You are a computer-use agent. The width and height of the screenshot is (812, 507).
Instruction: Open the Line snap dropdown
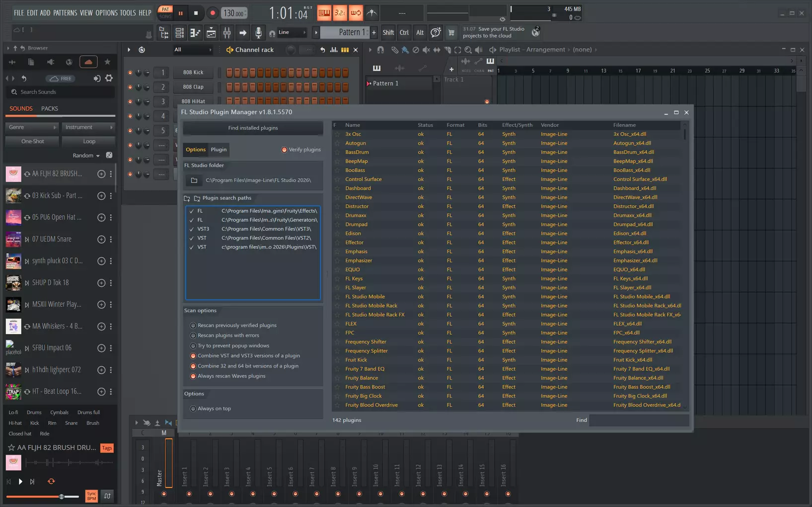coord(292,32)
